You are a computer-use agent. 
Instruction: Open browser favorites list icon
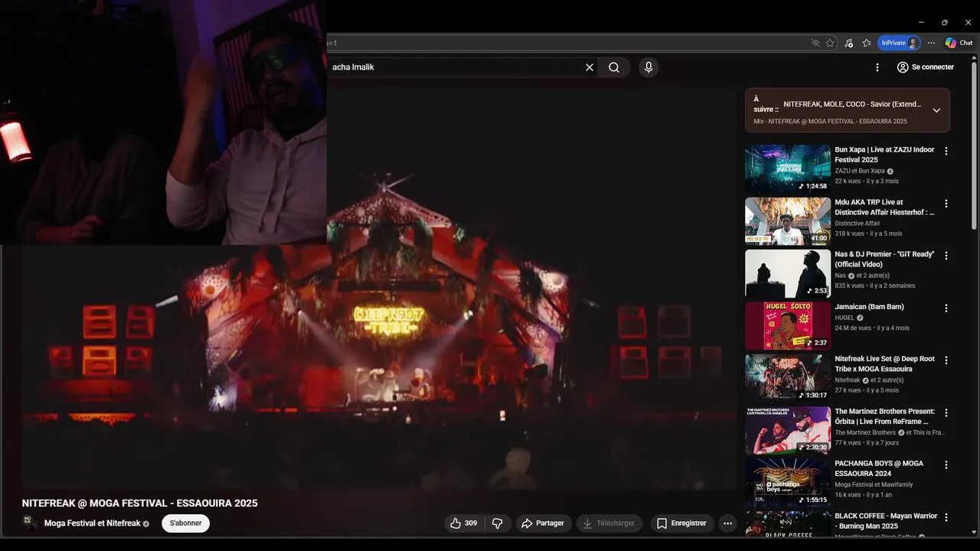867,43
